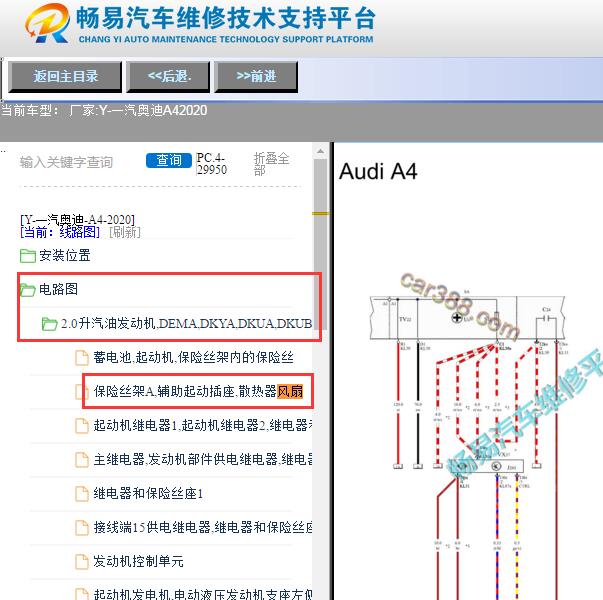Screen dimensions: 603x600
Task: Click the 返回主目录 button
Action: pos(65,77)
